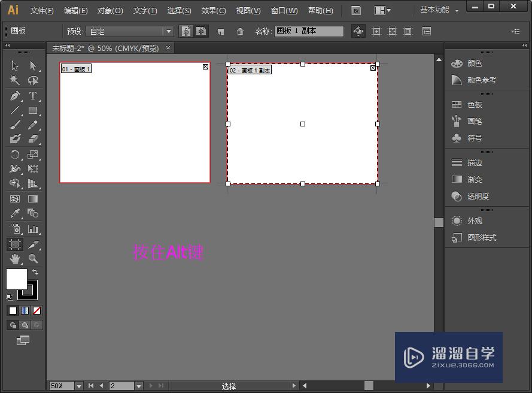Select the Rotate tool

tap(14, 155)
